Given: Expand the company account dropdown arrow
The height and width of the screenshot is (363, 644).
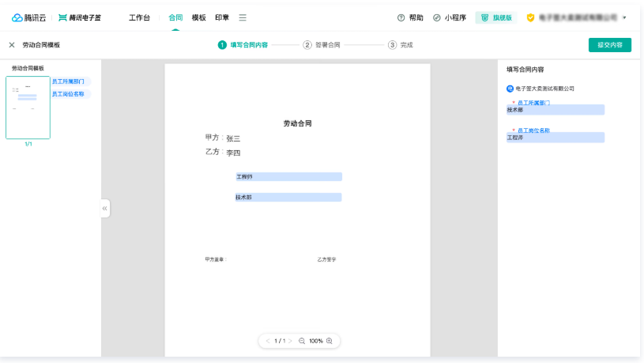Looking at the screenshot, I should 624,17.
